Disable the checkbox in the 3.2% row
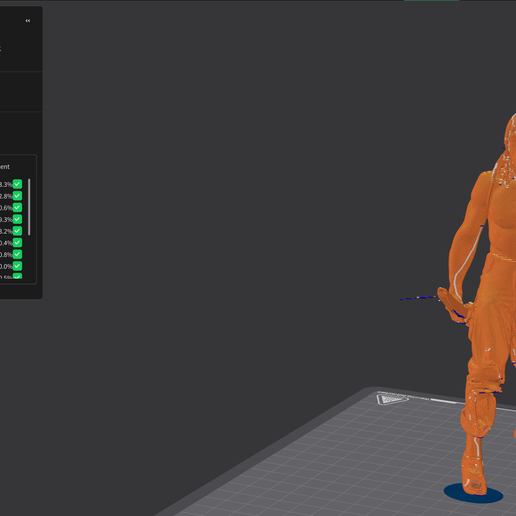 (x=17, y=231)
